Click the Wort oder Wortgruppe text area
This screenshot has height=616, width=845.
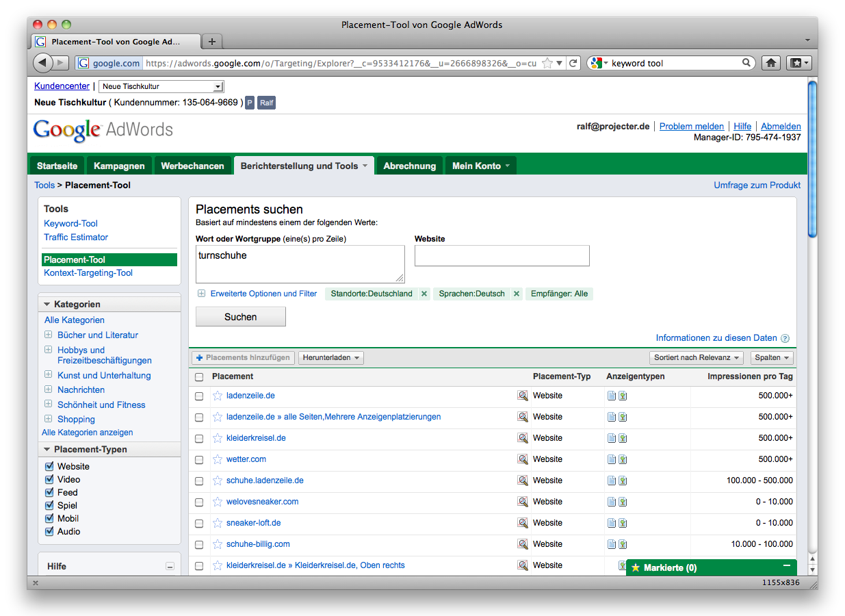click(x=300, y=264)
